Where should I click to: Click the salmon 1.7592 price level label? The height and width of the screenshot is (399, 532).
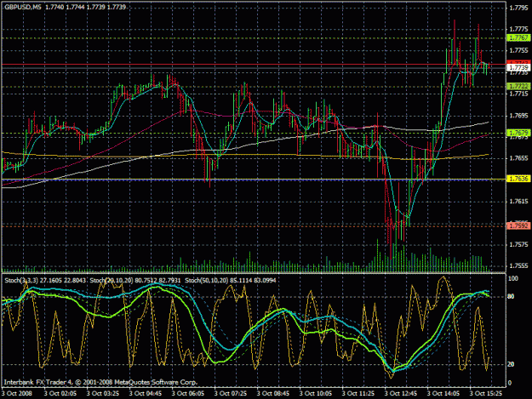click(x=518, y=225)
